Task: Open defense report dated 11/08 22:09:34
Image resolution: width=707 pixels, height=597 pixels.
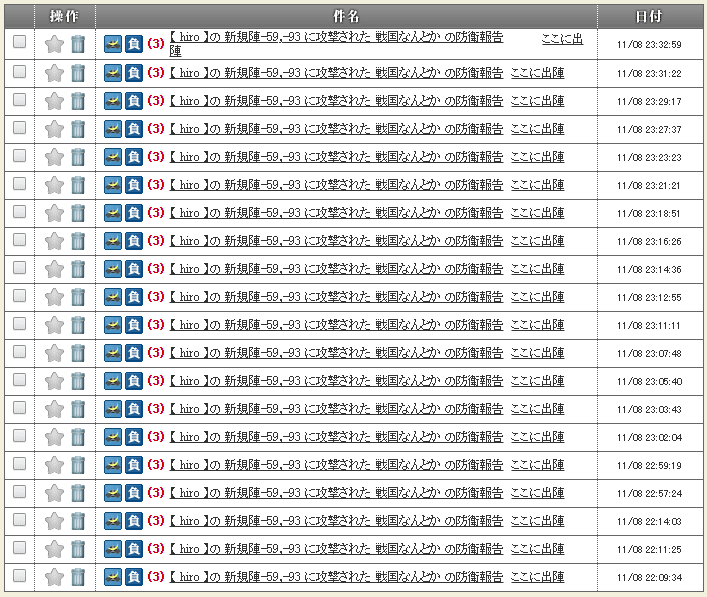Action: click(336, 576)
